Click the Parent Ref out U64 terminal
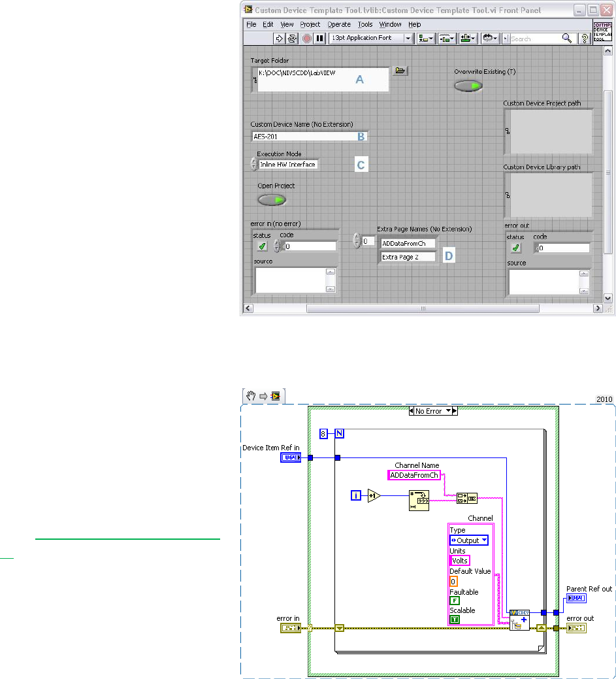This screenshot has width=616, height=679. pos(576,598)
